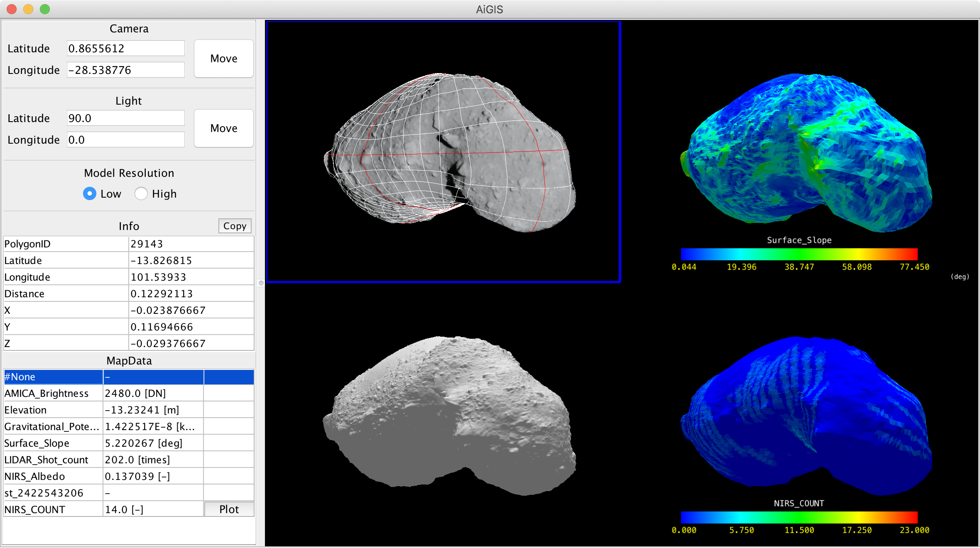The width and height of the screenshot is (980, 548).
Task: Edit the Light Latitude input field
Action: (125, 118)
